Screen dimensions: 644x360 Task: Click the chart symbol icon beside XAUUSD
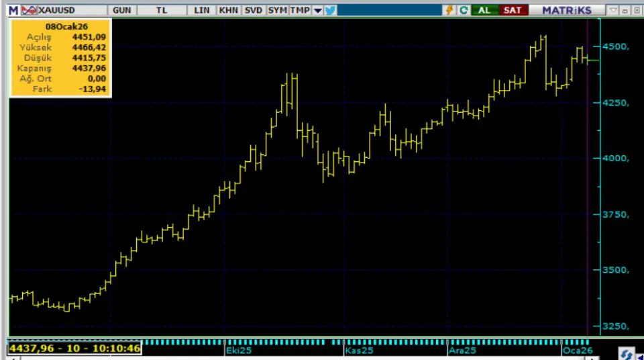(x=30, y=10)
